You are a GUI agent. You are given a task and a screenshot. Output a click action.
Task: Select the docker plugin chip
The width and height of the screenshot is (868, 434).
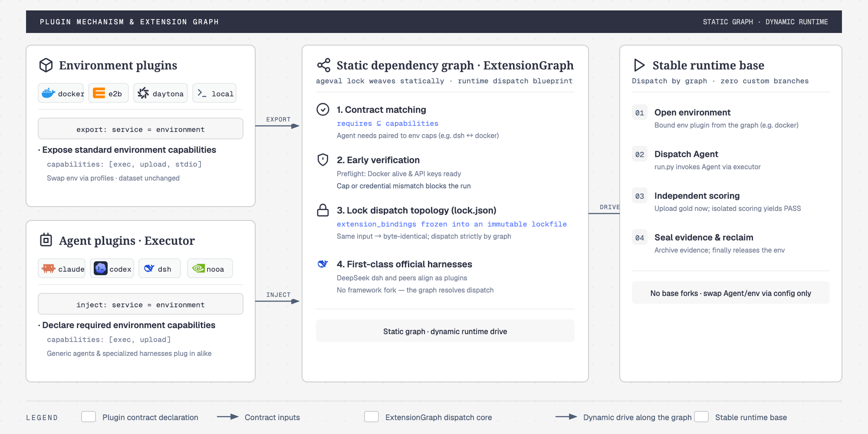61,93
